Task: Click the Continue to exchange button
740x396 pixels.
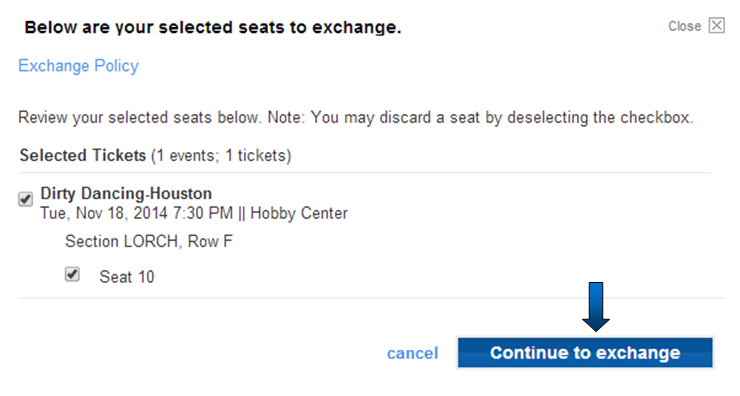Action: [585, 353]
